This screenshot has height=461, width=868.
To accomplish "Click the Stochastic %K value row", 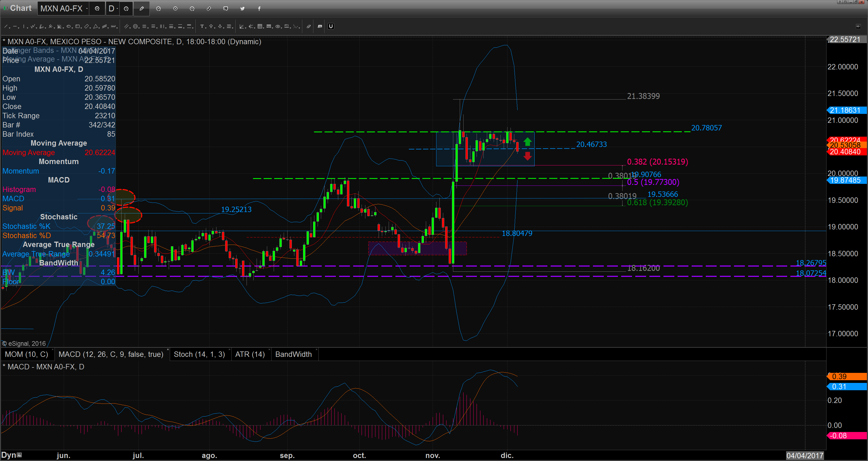I will [59, 226].
